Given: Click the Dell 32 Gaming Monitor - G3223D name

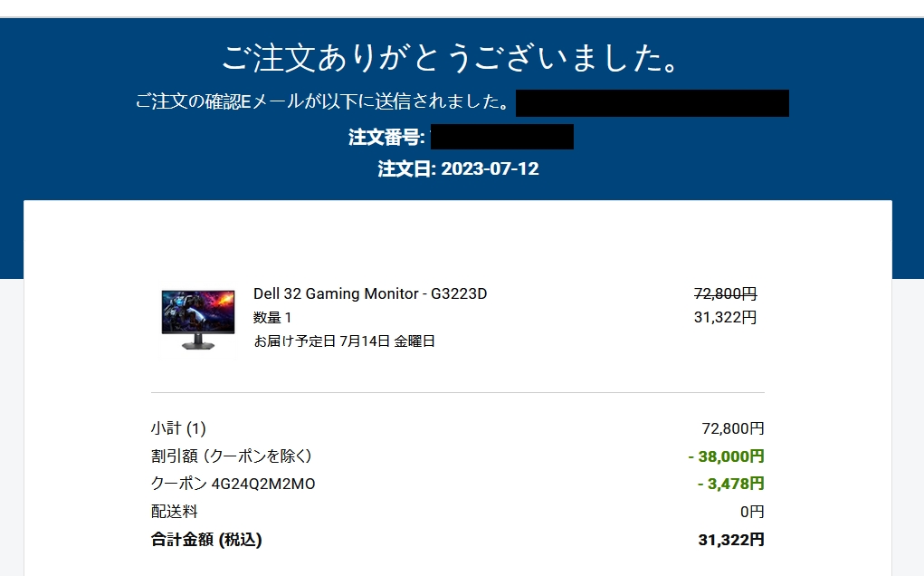Looking at the screenshot, I should (x=370, y=293).
